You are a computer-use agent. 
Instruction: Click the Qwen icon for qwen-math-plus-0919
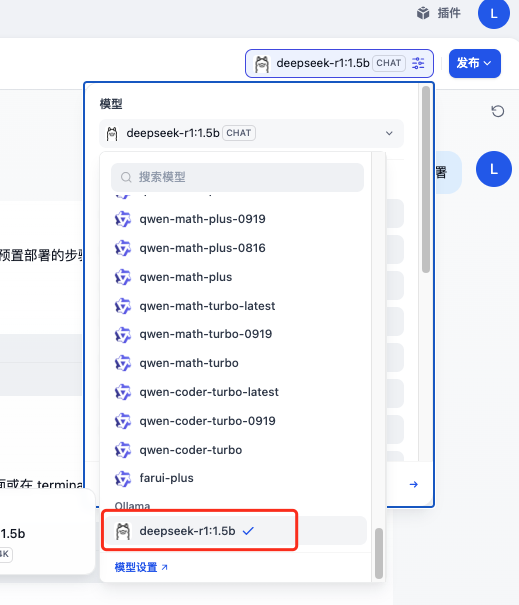pos(123,219)
